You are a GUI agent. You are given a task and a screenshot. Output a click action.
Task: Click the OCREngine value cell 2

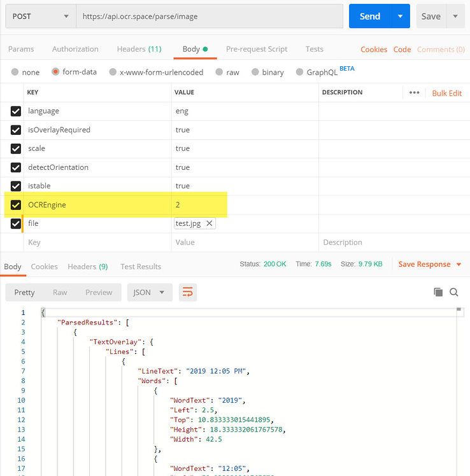(x=245, y=205)
